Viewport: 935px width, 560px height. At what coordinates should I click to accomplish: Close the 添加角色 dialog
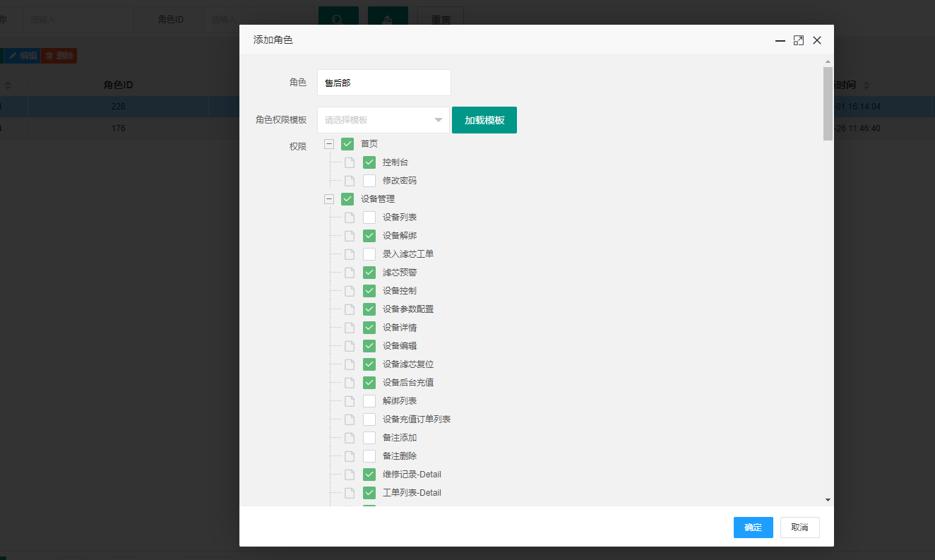817,40
